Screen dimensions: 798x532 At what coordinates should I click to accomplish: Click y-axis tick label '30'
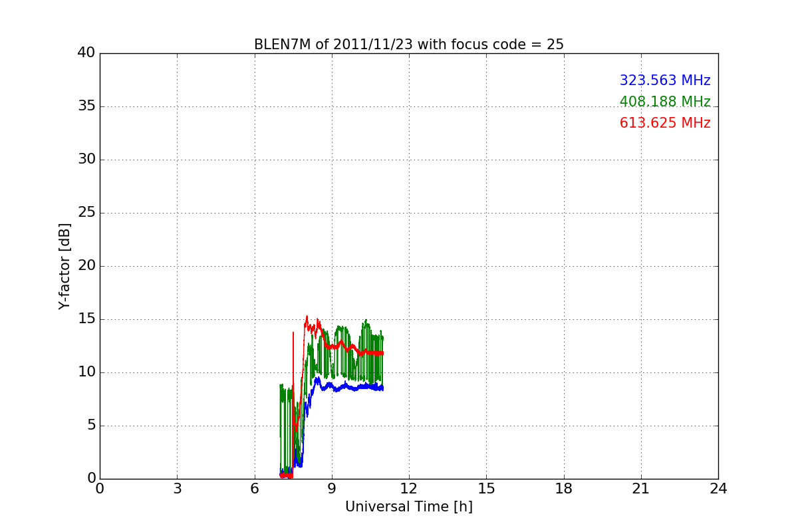86,160
